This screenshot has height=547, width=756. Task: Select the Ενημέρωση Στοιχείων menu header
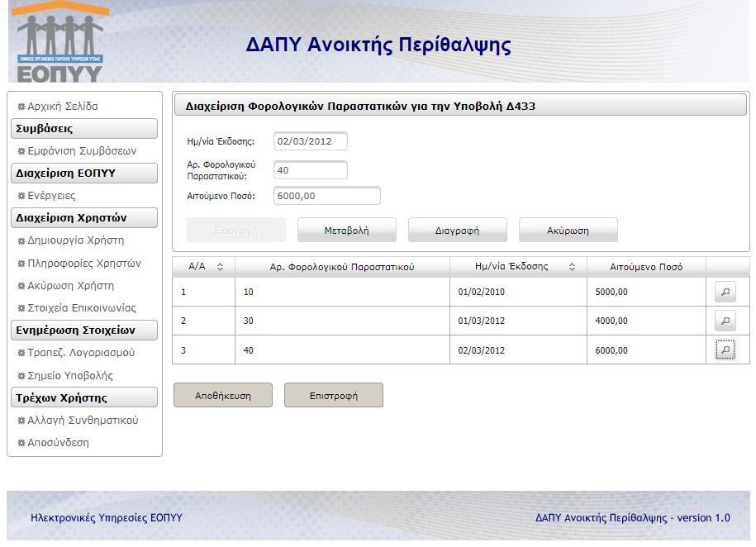[84, 331]
